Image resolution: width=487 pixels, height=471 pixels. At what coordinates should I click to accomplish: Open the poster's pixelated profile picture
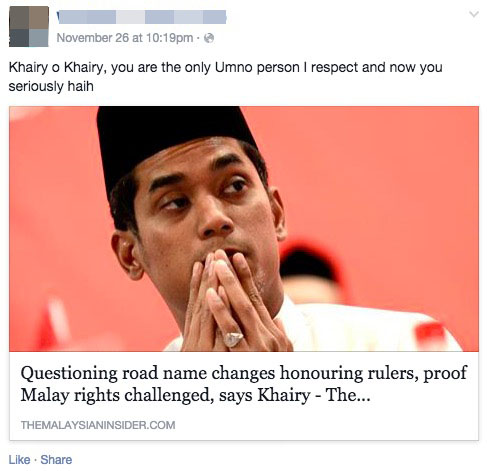coord(29,27)
